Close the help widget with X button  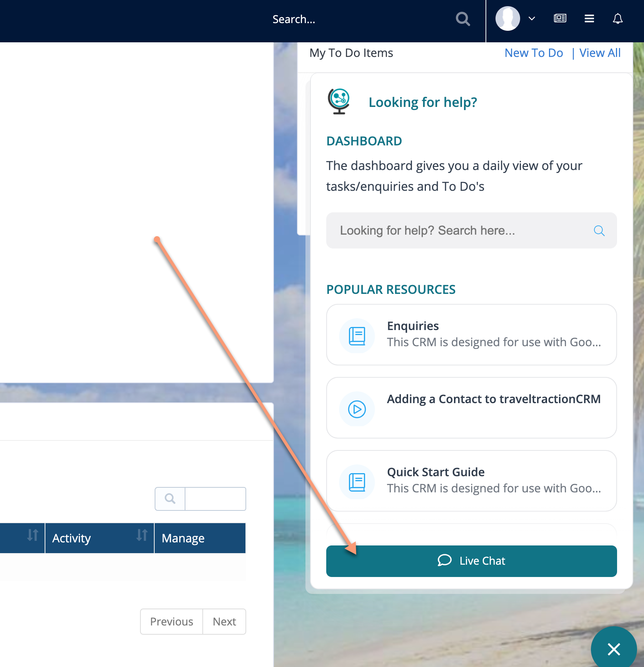[614, 649]
